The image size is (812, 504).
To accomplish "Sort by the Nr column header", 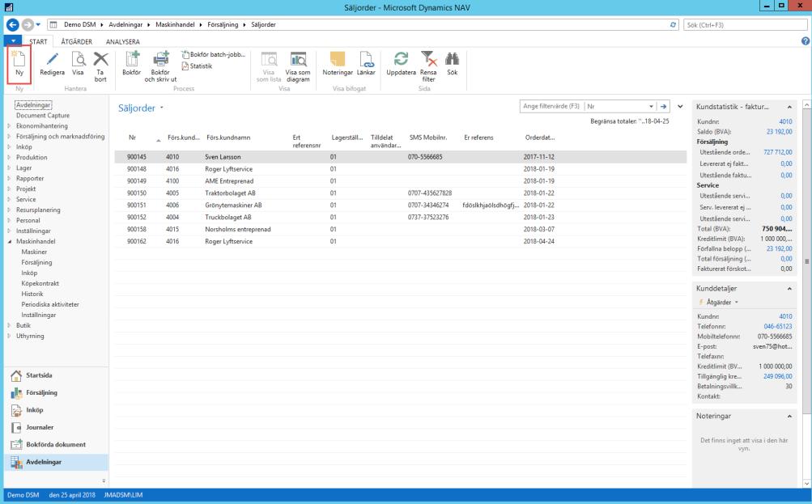I will [132, 138].
